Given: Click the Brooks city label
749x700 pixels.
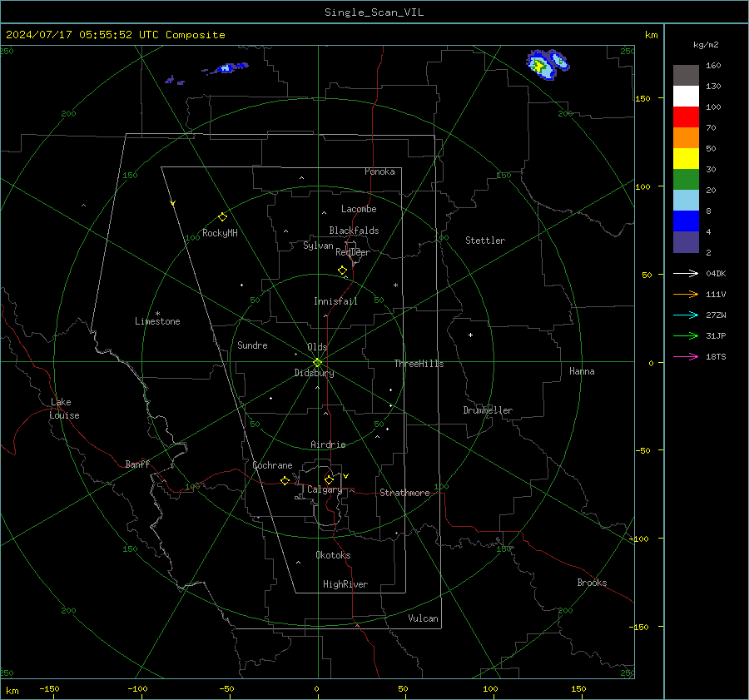Looking at the screenshot, I should tap(592, 583).
